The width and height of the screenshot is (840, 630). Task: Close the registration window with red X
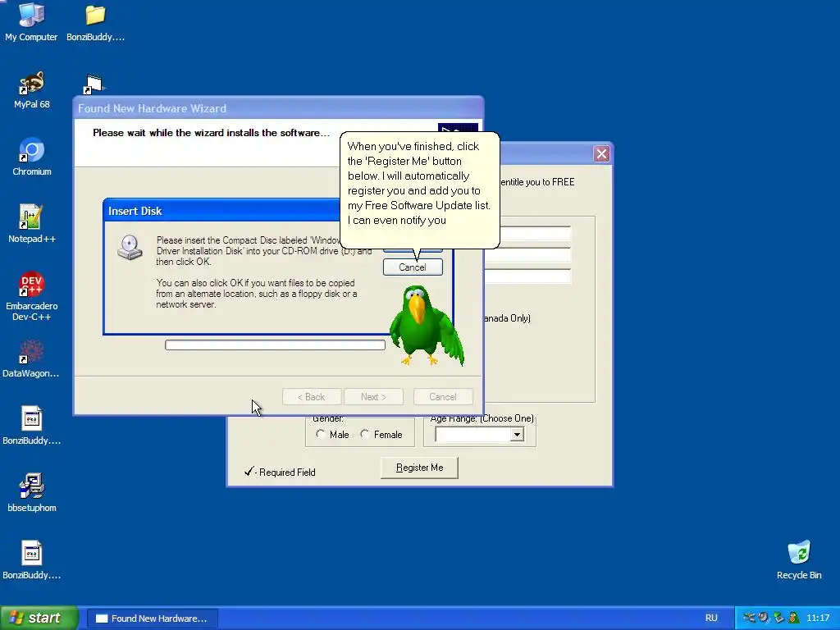pyautogui.click(x=601, y=153)
